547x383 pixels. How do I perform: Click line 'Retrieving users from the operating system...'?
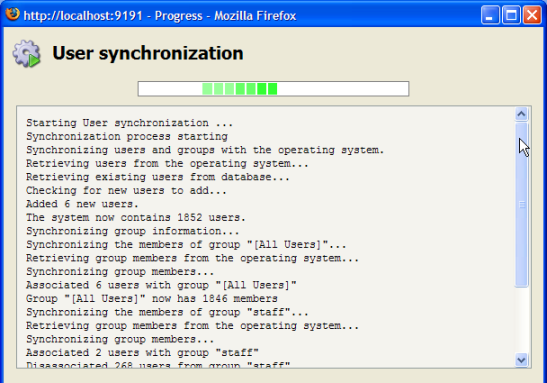click(167, 164)
